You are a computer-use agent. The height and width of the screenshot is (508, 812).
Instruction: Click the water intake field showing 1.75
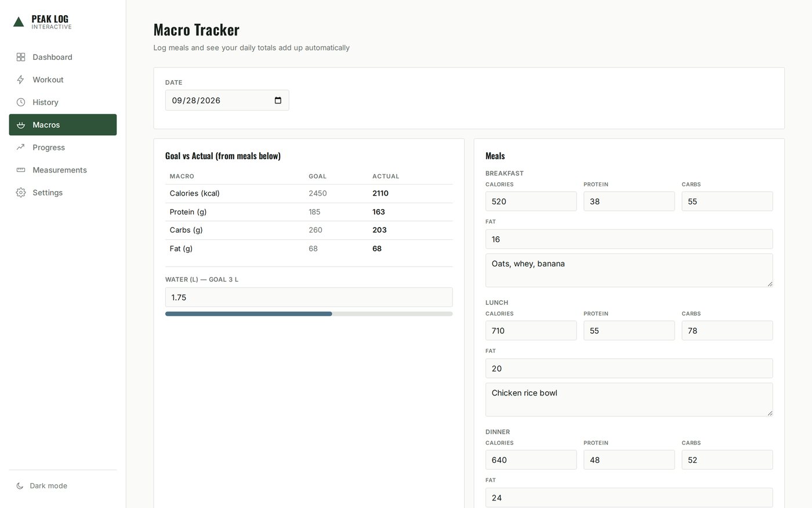(x=309, y=297)
